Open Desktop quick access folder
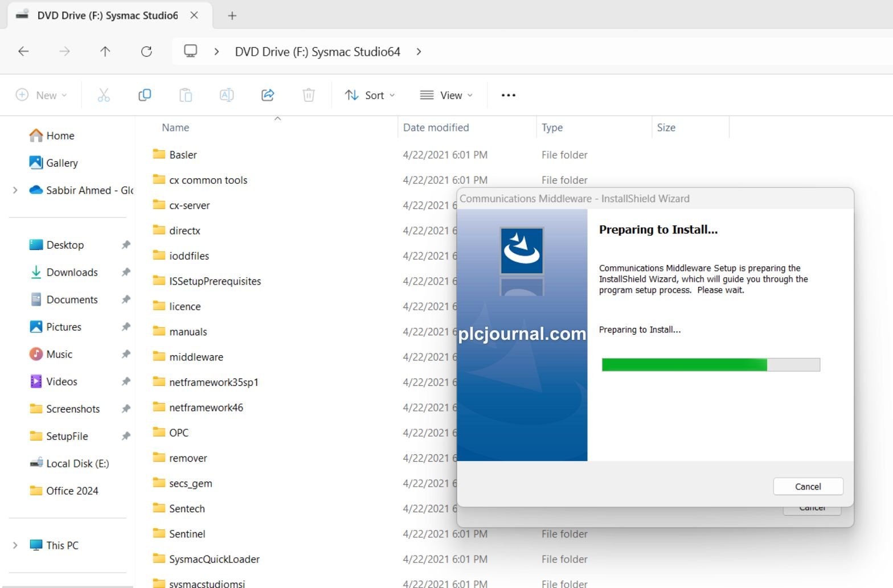The height and width of the screenshot is (588, 893). point(56,245)
